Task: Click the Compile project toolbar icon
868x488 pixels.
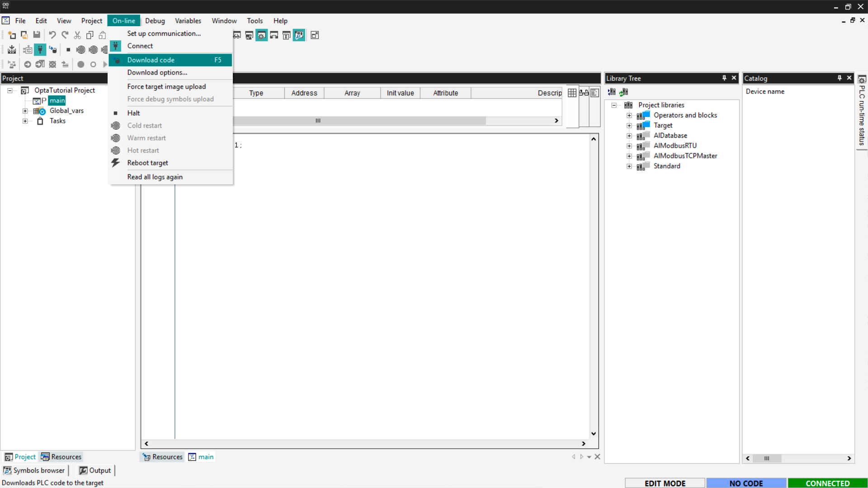Action: pos(12,50)
